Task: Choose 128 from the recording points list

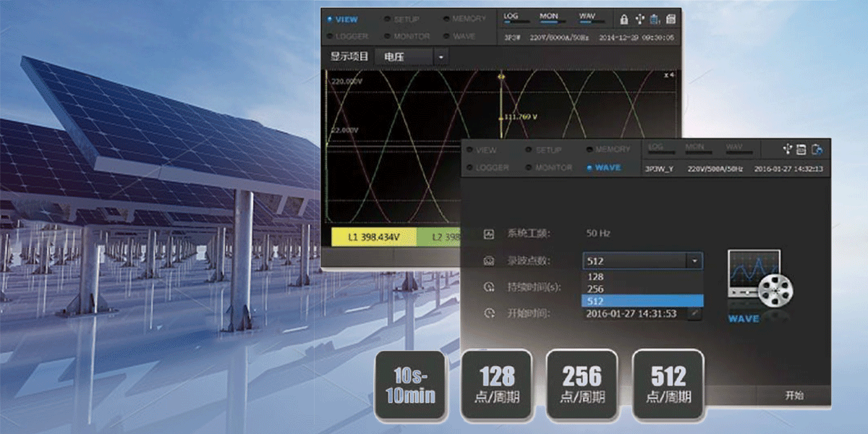Action: 596,276
